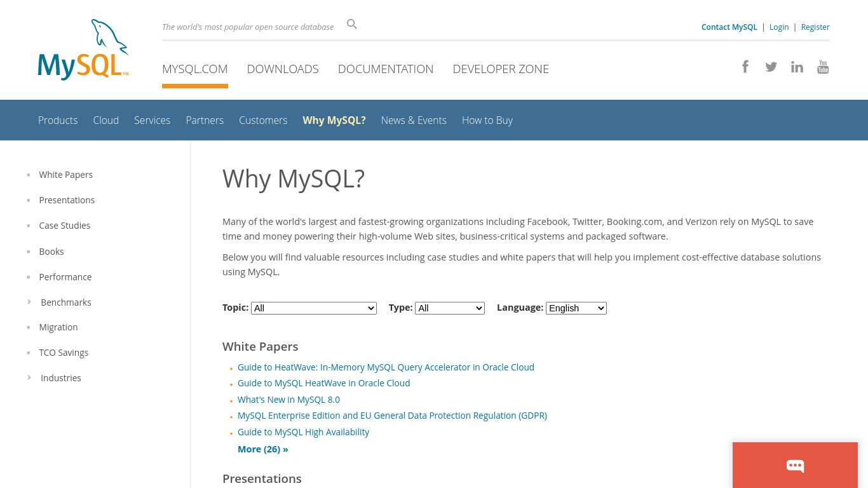868x488 pixels.
Task: Open the LinkedIn icon
Action: pos(797,67)
